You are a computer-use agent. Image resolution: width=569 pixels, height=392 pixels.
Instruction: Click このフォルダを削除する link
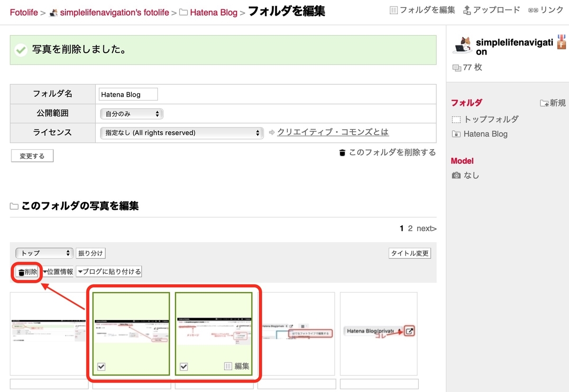(x=392, y=153)
